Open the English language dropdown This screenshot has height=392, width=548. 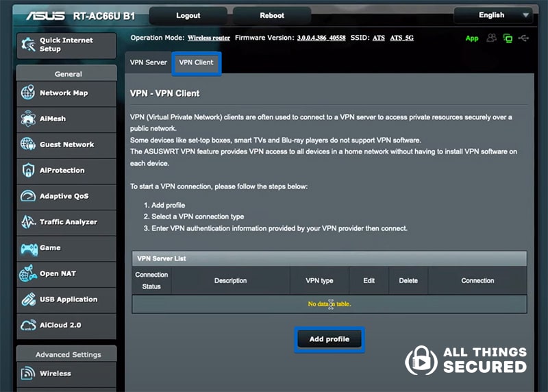click(x=493, y=15)
